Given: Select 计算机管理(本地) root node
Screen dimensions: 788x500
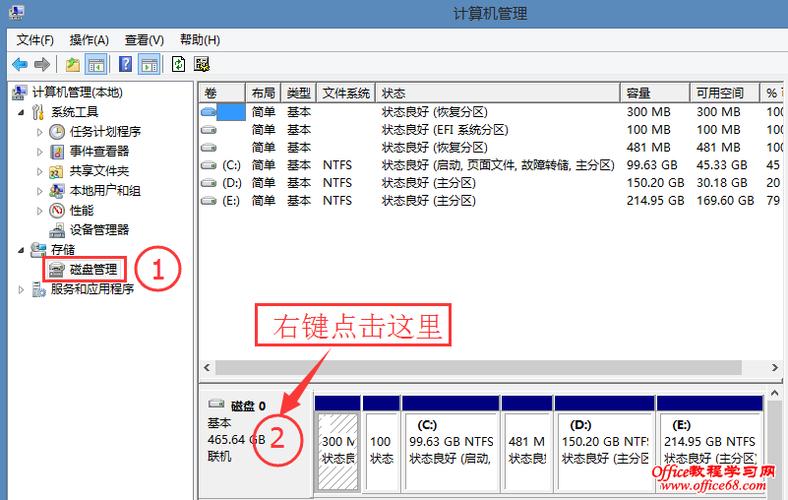Looking at the screenshot, I should coord(77,92).
